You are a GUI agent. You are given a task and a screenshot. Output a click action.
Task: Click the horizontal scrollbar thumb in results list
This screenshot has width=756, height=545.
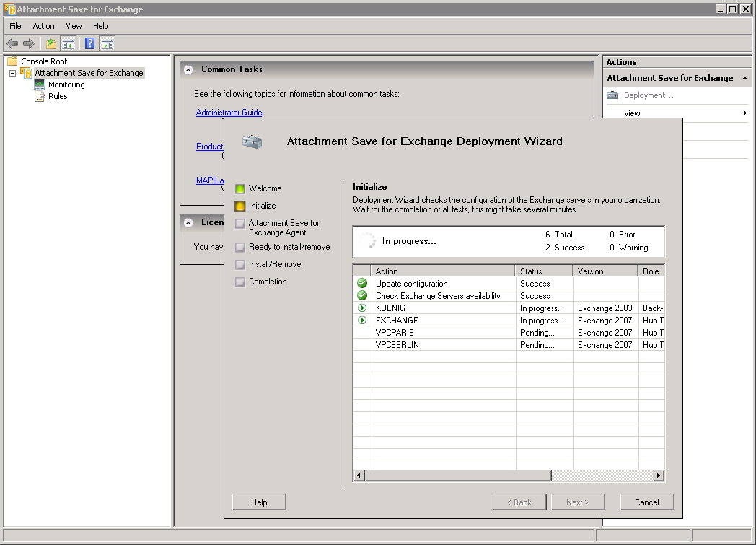click(x=458, y=476)
